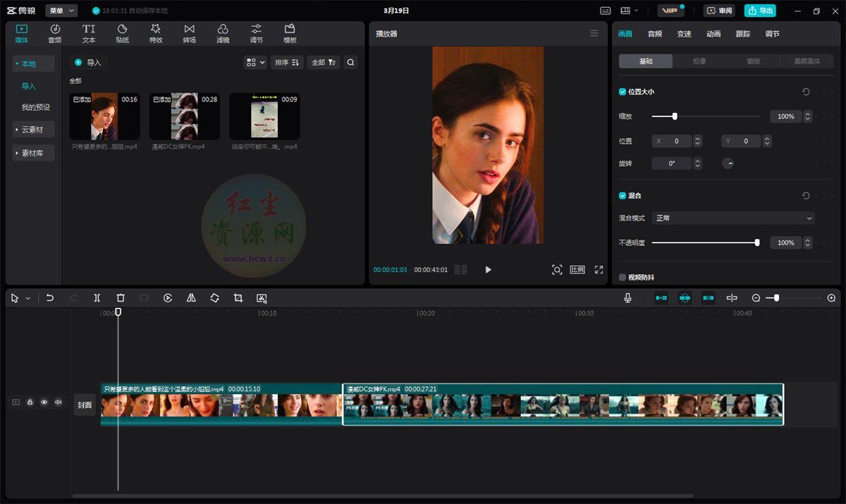
Task: Expand the 云素材 sidebar section
Action: point(33,130)
